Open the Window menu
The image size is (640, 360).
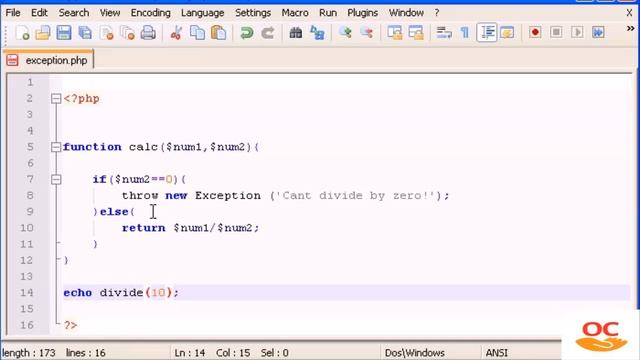click(x=406, y=13)
